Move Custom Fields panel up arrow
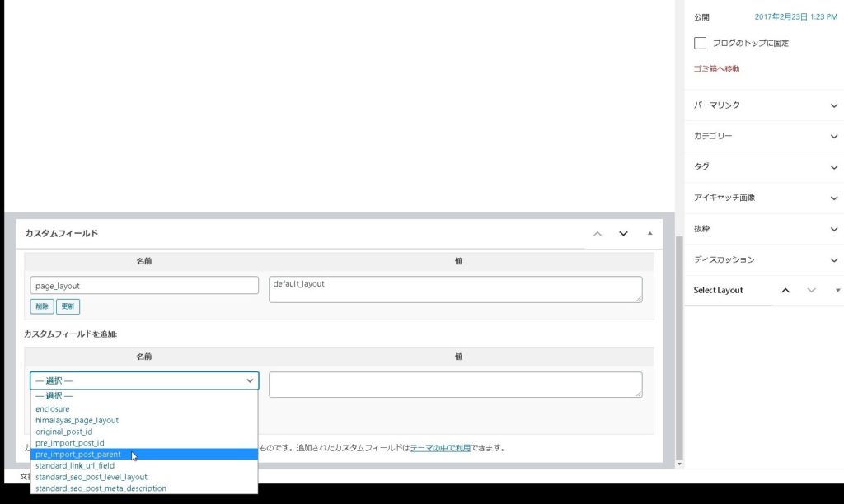The height and width of the screenshot is (504, 844). (x=598, y=234)
